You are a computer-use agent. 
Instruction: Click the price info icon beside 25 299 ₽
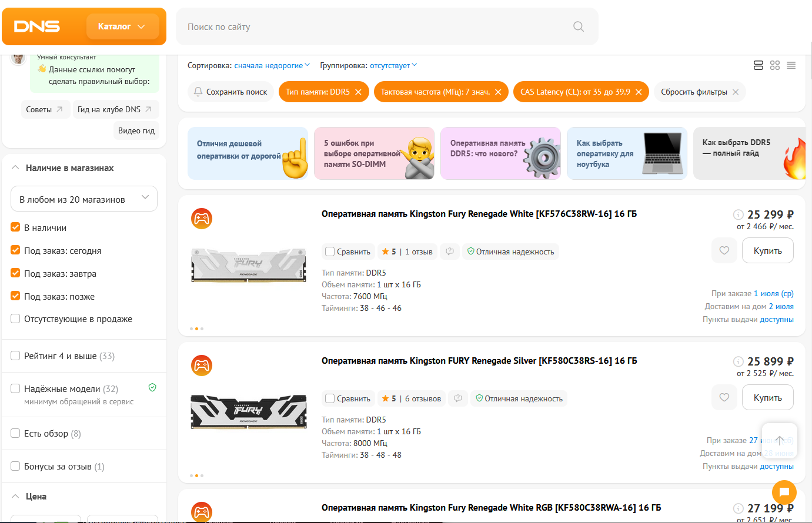click(x=739, y=214)
